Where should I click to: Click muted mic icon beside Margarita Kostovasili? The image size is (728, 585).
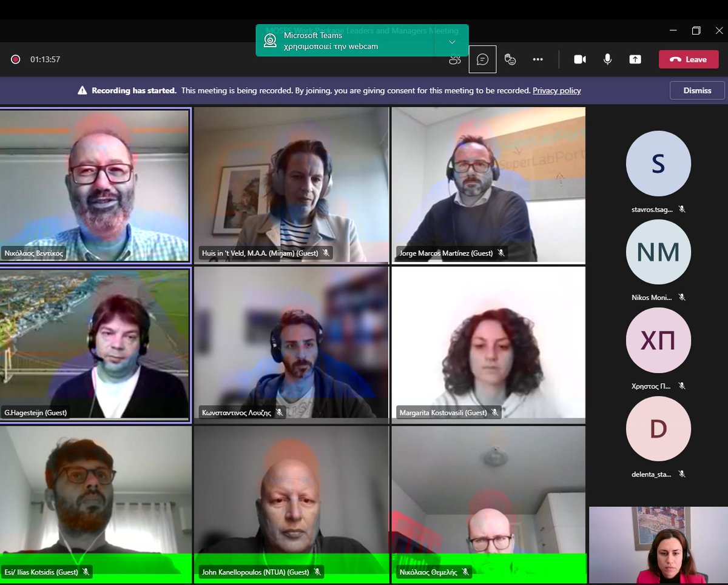tap(495, 412)
